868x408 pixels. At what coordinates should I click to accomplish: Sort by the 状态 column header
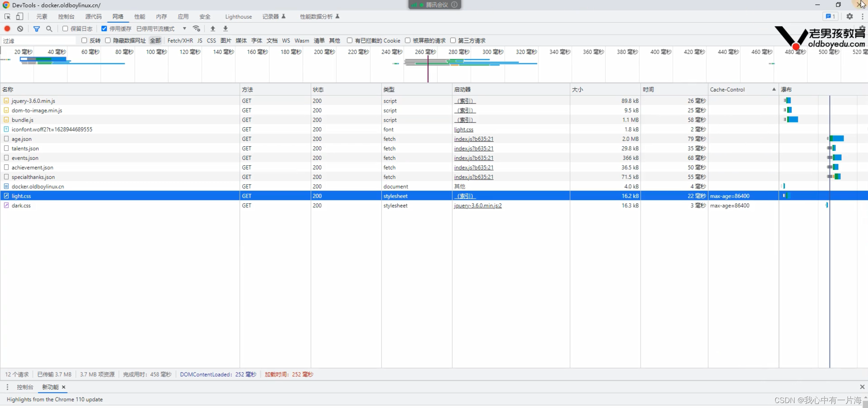(x=346, y=89)
